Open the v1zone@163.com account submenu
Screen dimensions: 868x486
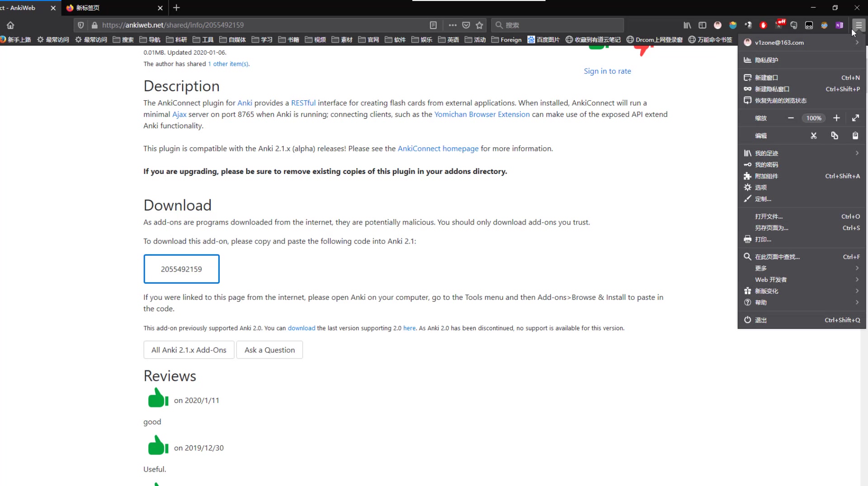(802, 42)
